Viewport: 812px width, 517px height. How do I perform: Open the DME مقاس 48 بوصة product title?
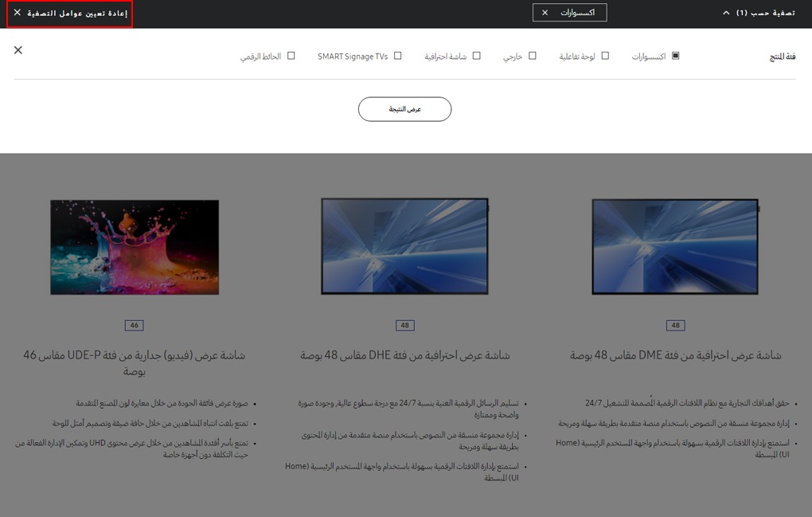click(x=675, y=355)
